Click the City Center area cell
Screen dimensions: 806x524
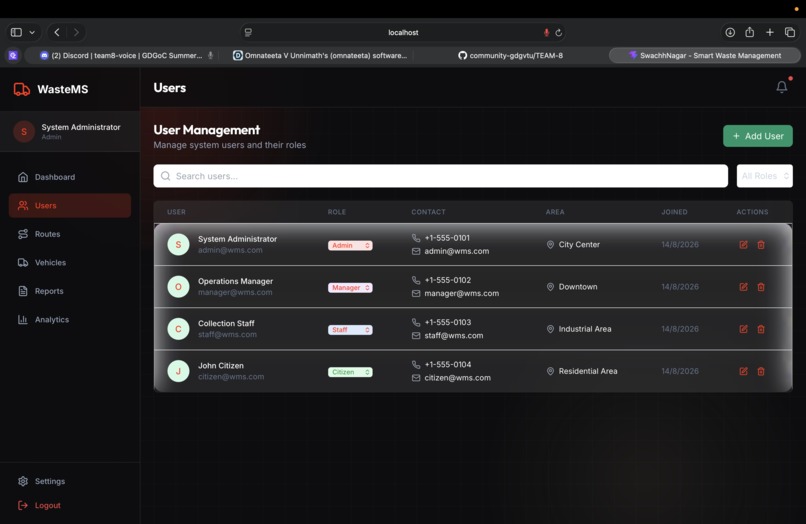[x=579, y=245]
